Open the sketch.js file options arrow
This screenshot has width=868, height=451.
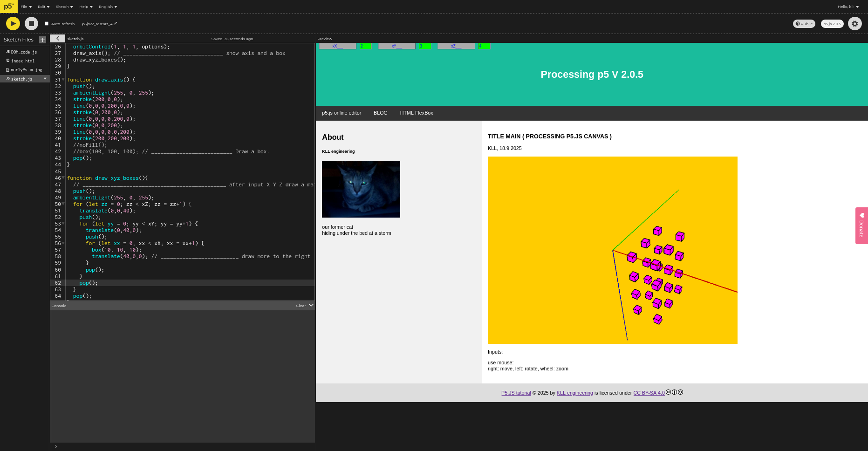tap(45, 79)
